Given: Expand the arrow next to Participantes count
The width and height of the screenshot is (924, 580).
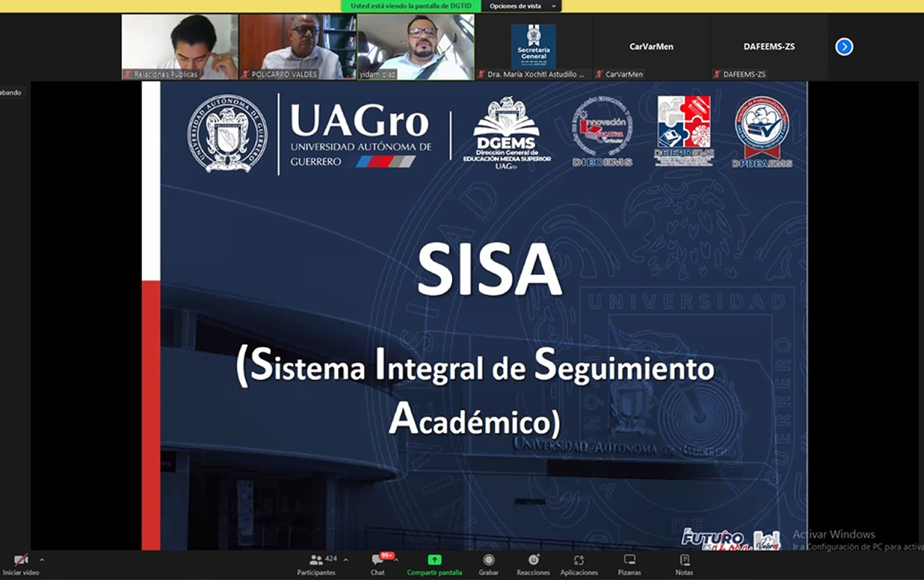Looking at the screenshot, I should pos(346,560).
